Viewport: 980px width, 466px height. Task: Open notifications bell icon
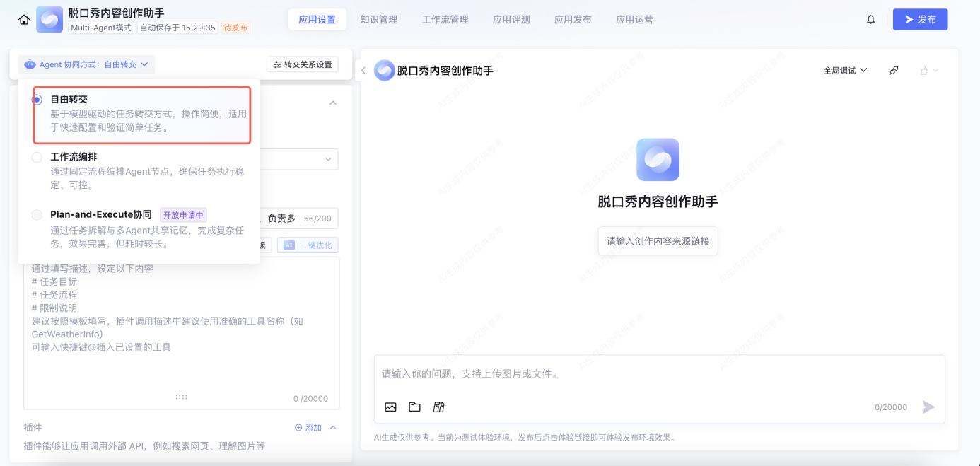[x=870, y=20]
